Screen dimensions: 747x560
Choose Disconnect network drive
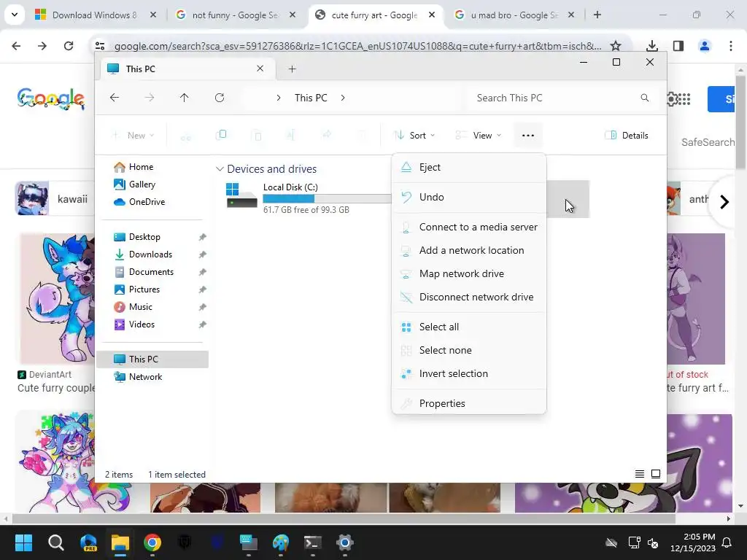pos(468,297)
